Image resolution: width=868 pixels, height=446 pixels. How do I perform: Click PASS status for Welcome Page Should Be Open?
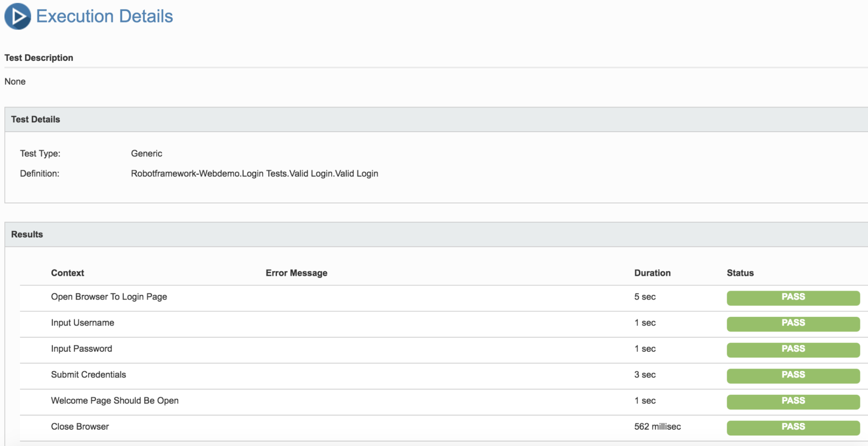click(x=793, y=402)
